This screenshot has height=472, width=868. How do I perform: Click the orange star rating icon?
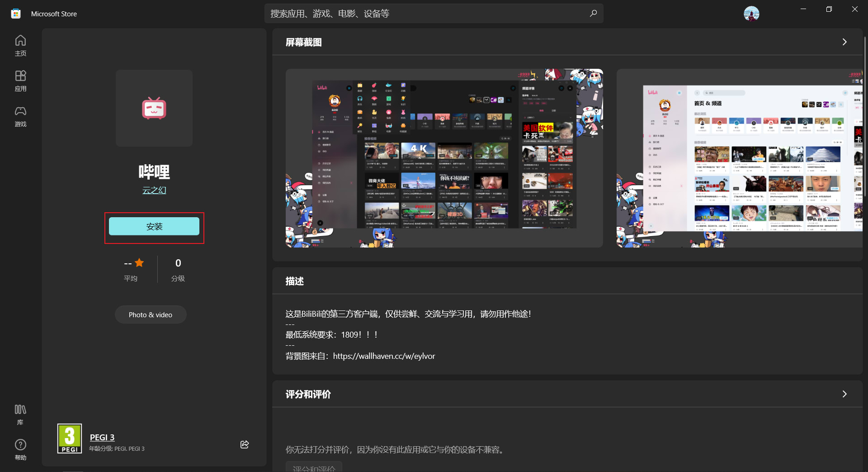click(139, 262)
